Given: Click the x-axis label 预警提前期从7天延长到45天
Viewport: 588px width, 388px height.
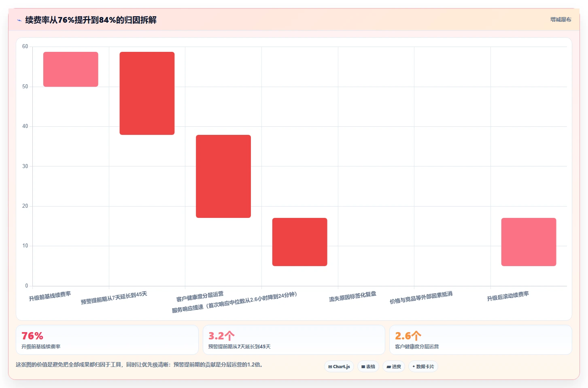Looking at the screenshot, I should click(x=114, y=298).
